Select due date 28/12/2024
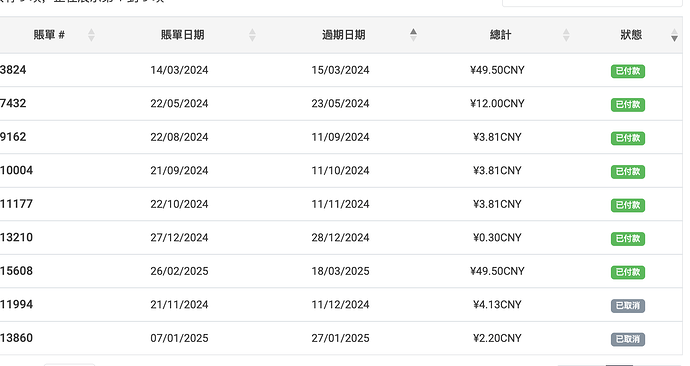Screen dimensions: 690x366 pos(340,238)
